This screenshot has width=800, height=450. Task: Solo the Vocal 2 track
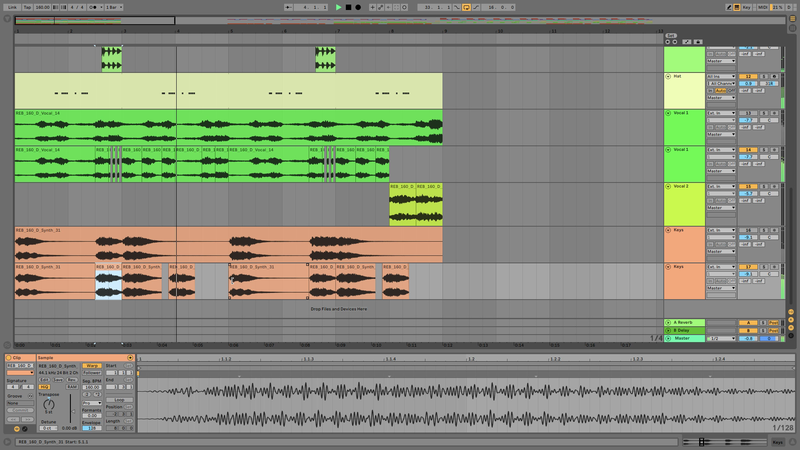pos(764,187)
